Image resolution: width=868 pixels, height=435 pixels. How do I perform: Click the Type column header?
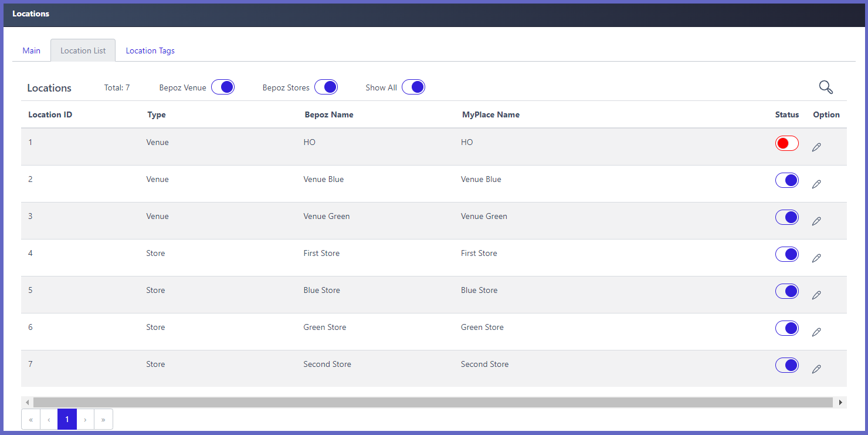coord(157,114)
